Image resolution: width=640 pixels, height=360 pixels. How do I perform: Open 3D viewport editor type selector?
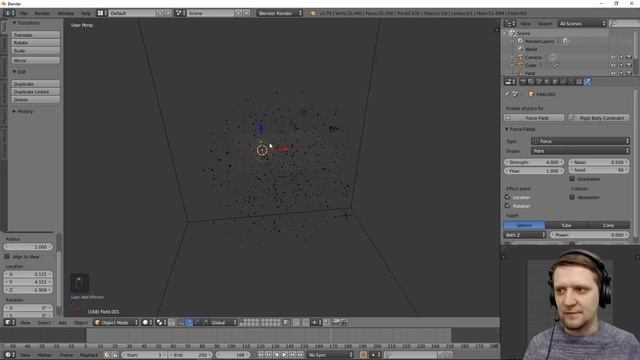(9, 322)
